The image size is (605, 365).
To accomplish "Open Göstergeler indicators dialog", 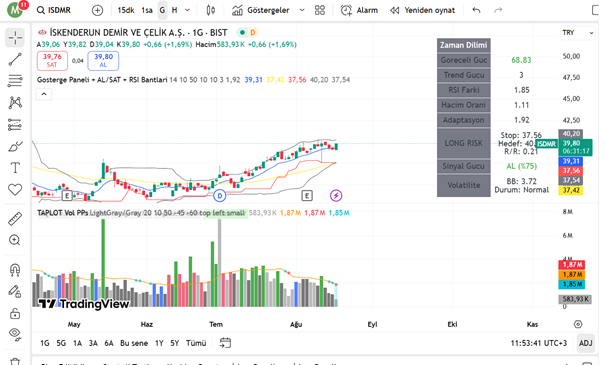I will (x=261, y=10).
